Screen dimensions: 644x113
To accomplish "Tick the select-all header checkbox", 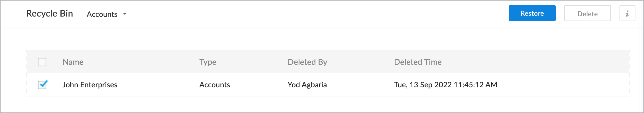I will [42, 62].
